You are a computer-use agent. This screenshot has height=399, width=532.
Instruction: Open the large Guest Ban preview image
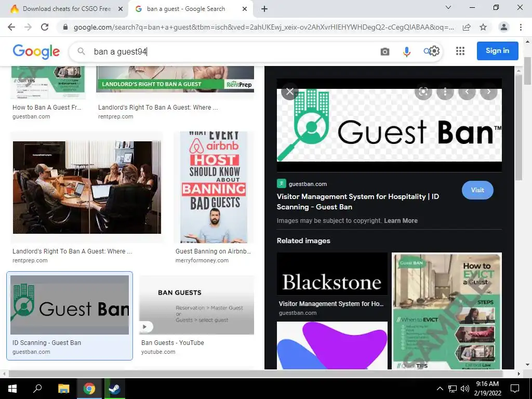[389, 125]
